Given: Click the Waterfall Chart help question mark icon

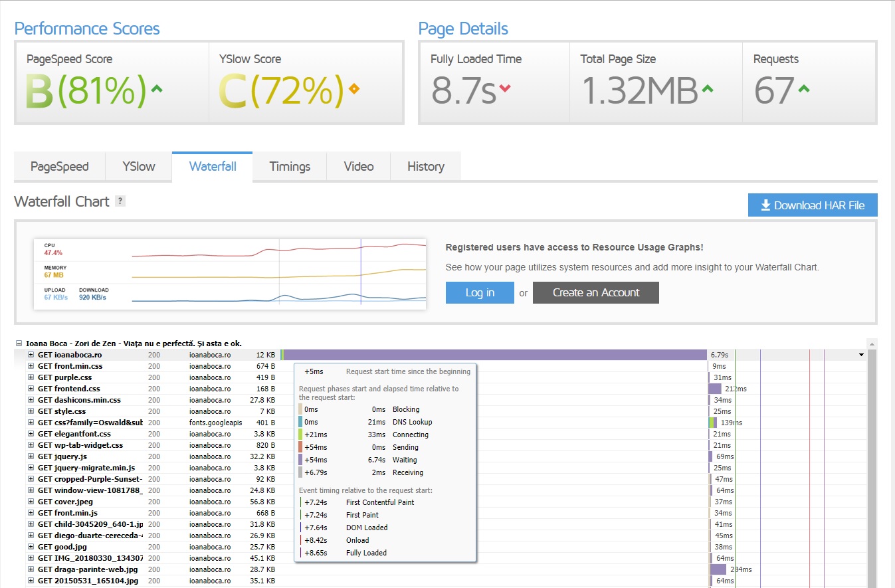Looking at the screenshot, I should point(120,201).
